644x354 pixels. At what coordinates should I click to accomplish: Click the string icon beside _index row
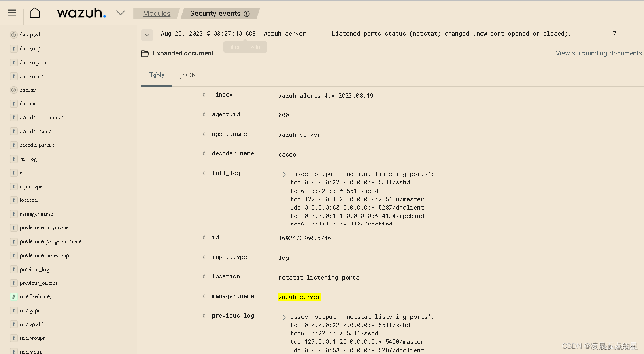tap(204, 95)
